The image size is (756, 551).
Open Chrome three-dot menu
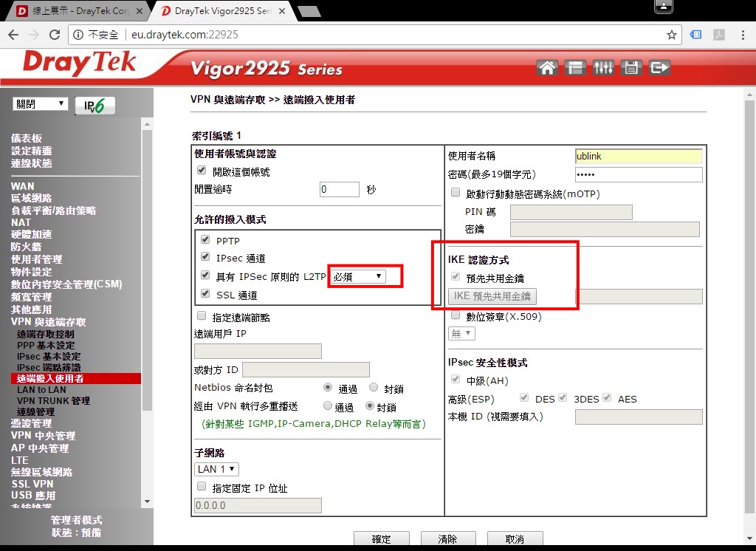[x=743, y=35]
